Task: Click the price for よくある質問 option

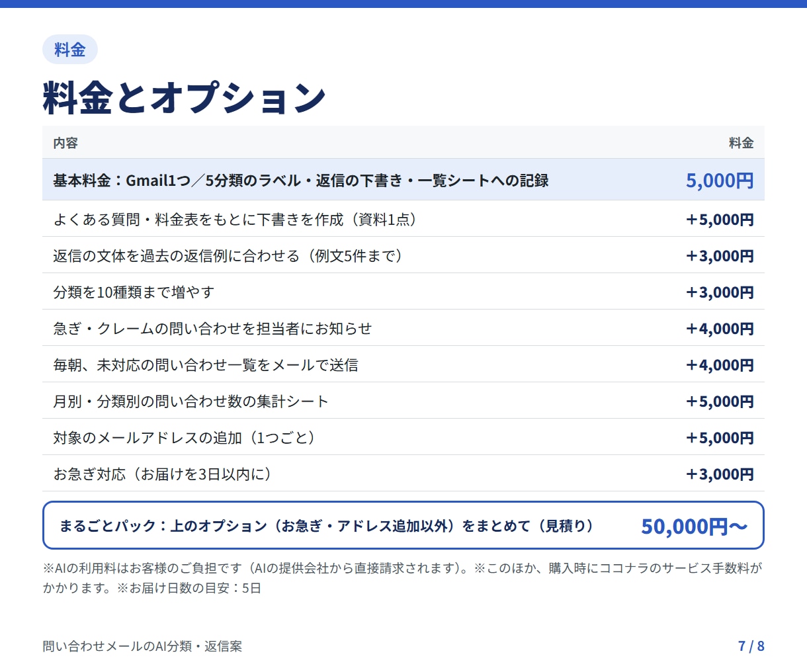Action: point(720,220)
